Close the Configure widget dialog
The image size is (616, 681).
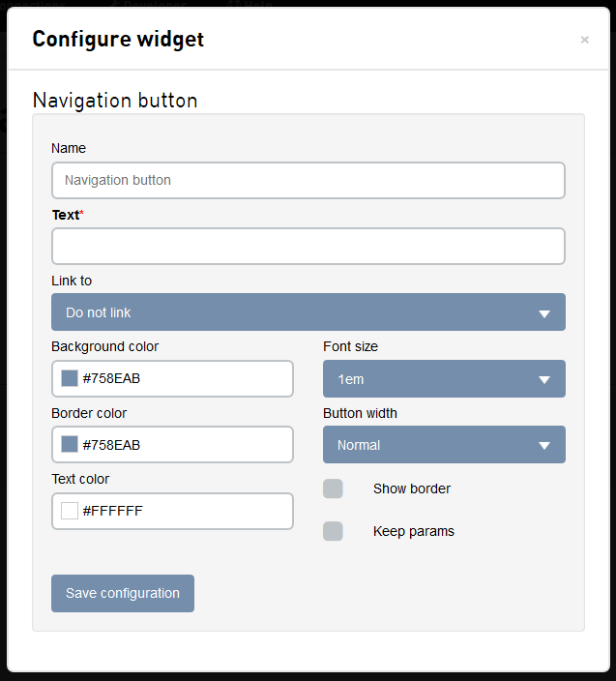tap(584, 40)
